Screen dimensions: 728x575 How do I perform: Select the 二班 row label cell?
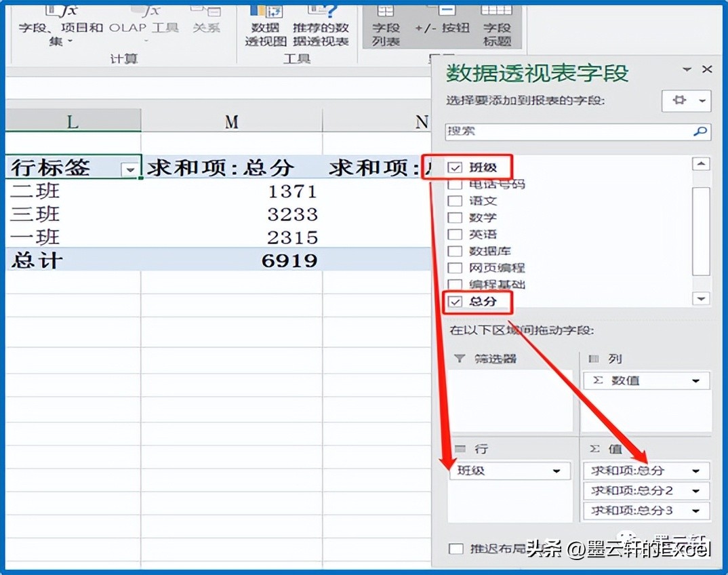(73, 191)
